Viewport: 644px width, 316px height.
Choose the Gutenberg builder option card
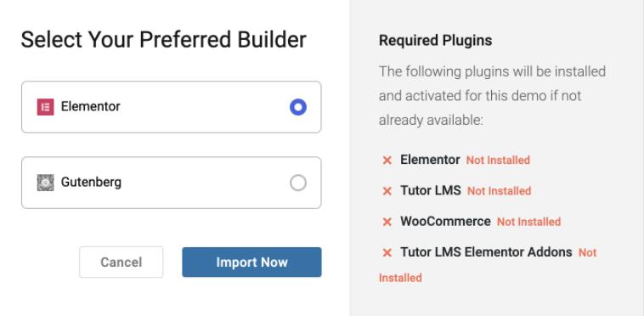click(172, 183)
